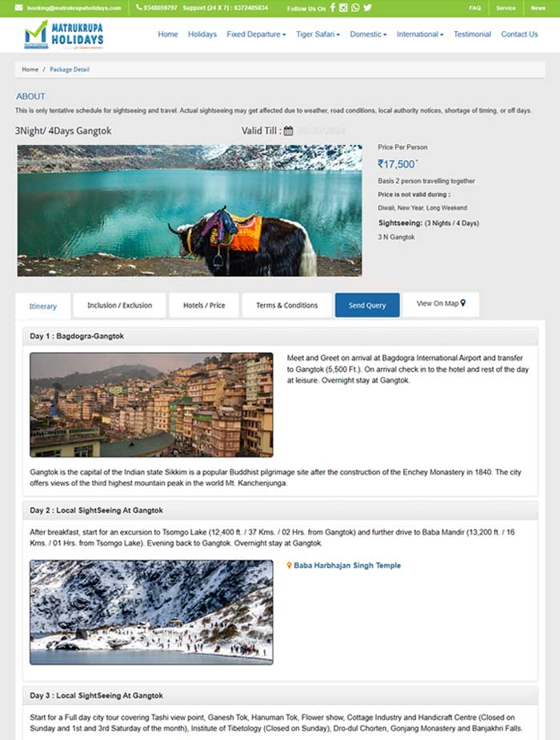Click the Matrukrupa Holidays logo
This screenshot has height=740, width=560.
tap(64, 34)
